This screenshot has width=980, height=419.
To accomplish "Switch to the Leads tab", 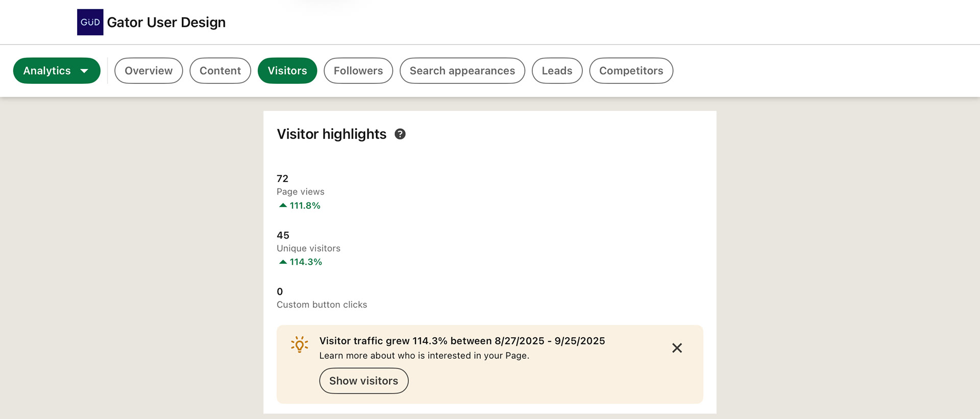I will [x=557, y=71].
